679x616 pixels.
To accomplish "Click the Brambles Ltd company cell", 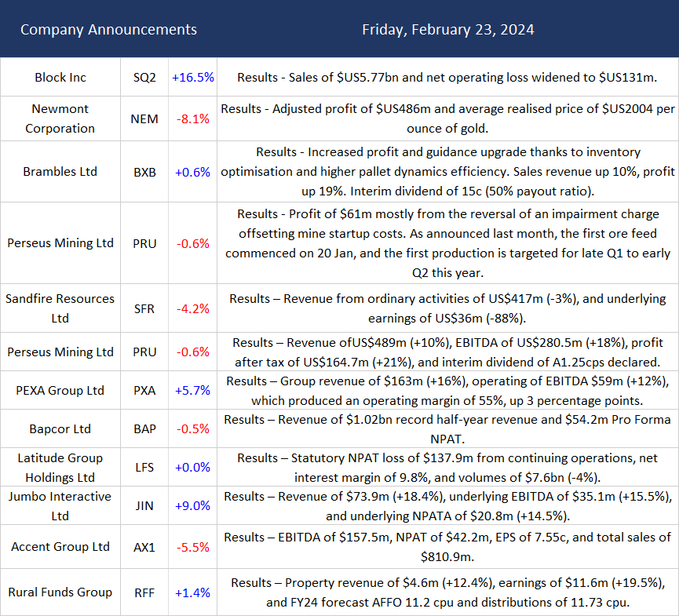I will 60,172.
